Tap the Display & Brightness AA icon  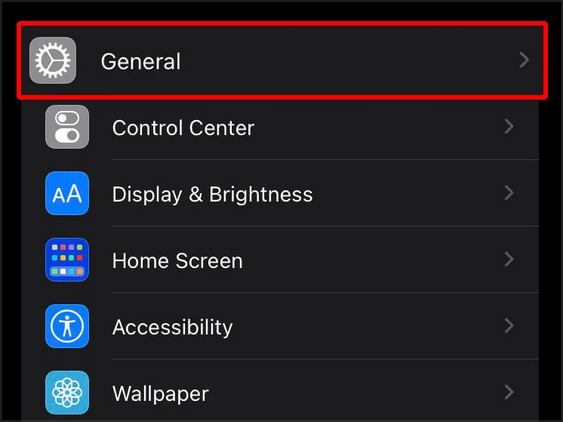click(67, 193)
